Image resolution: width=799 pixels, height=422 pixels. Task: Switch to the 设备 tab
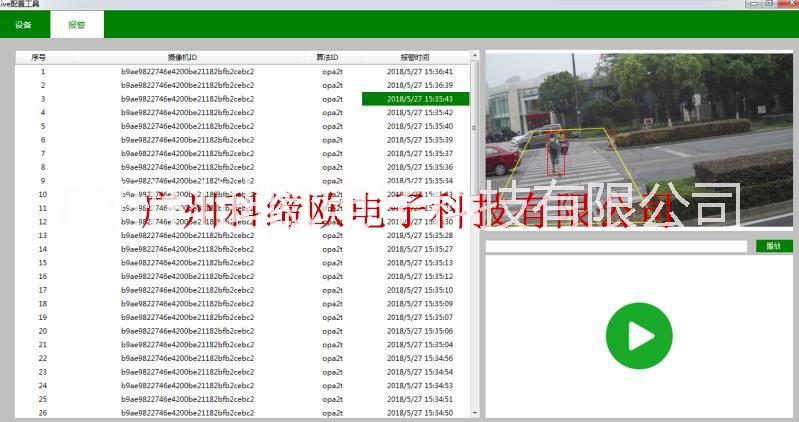[x=24, y=24]
